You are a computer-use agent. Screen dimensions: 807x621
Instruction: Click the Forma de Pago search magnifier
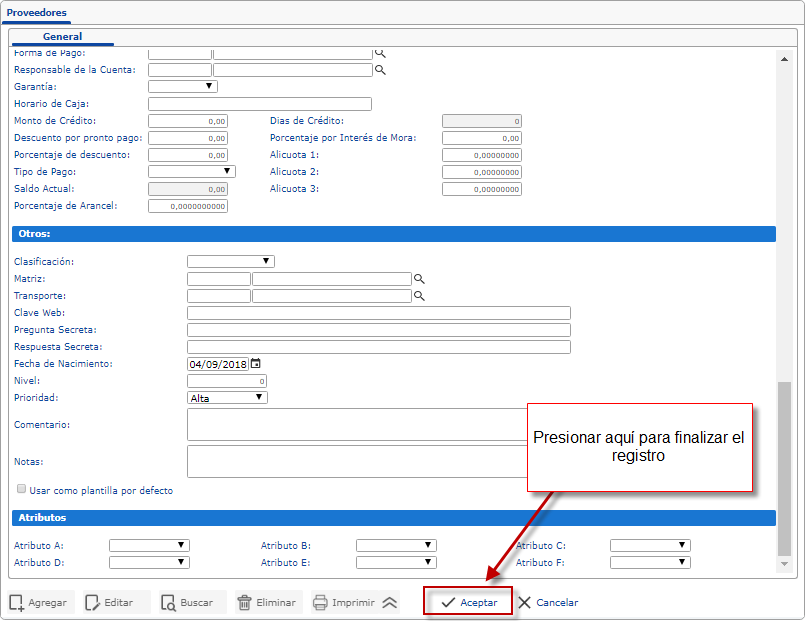380,53
